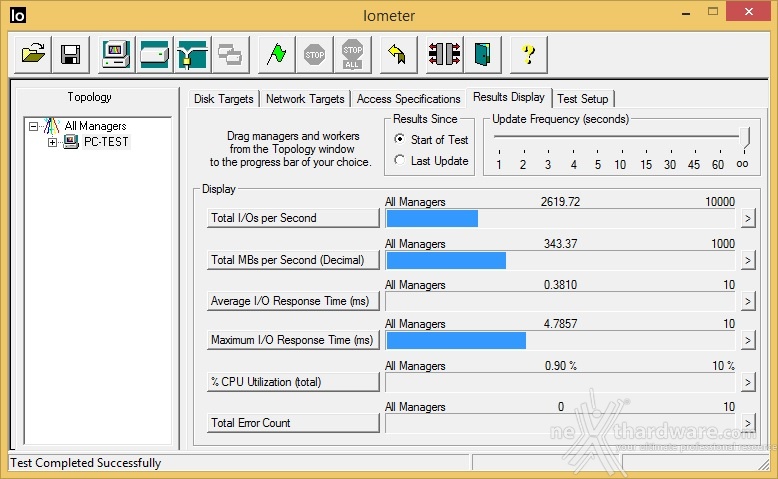This screenshot has height=479, width=778.
Task: Open the Total MBs per Second arrow
Action: (748, 260)
